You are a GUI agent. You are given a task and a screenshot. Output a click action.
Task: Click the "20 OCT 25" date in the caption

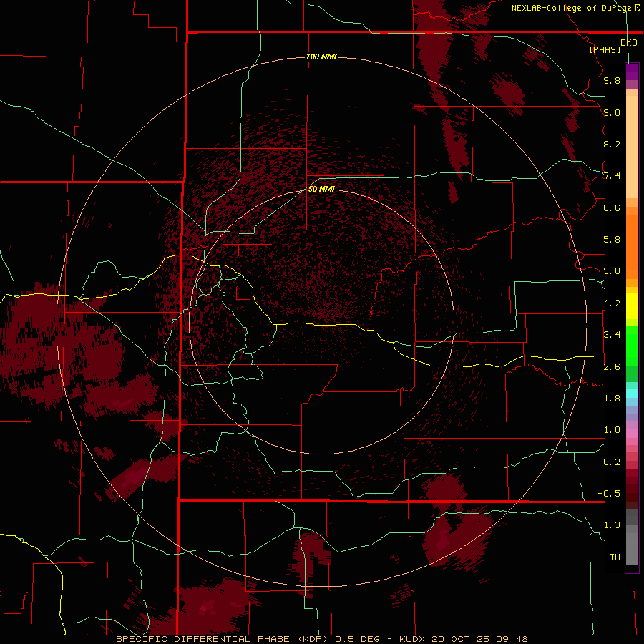462,639
